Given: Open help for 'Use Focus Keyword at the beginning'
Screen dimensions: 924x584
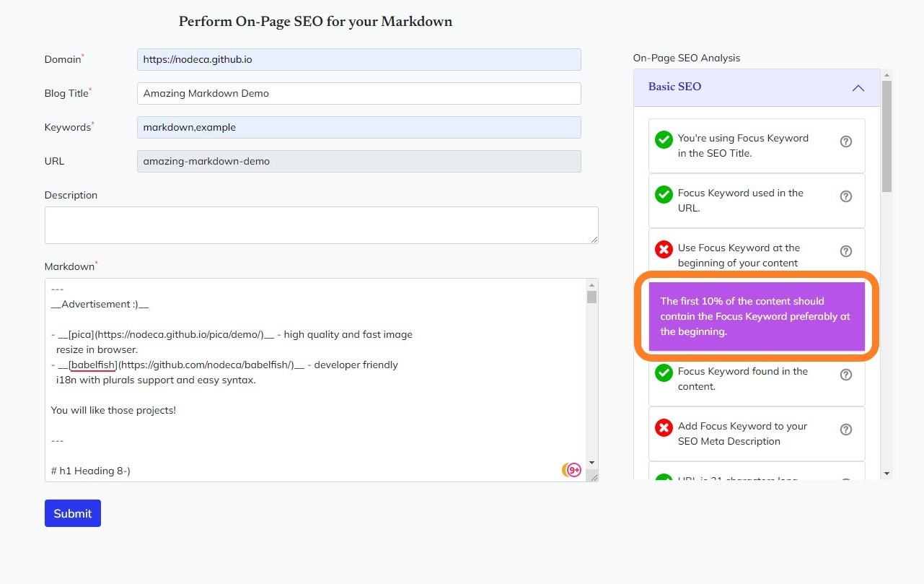Looking at the screenshot, I should (846, 251).
